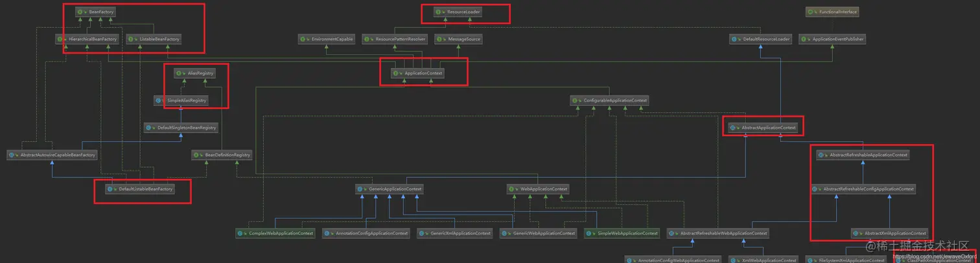Select the SimpleAliasRegistry class icon

pyautogui.click(x=159, y=100)
